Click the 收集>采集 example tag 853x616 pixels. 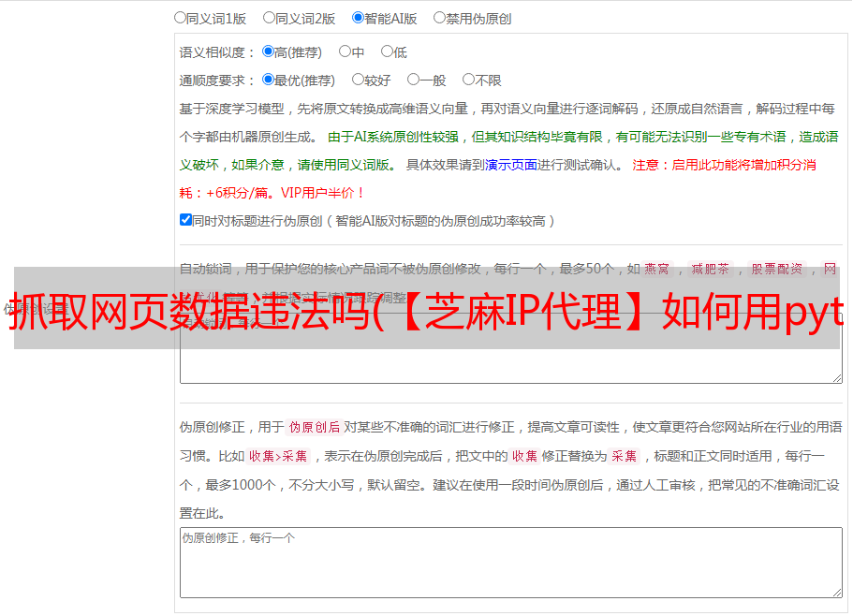278,456
